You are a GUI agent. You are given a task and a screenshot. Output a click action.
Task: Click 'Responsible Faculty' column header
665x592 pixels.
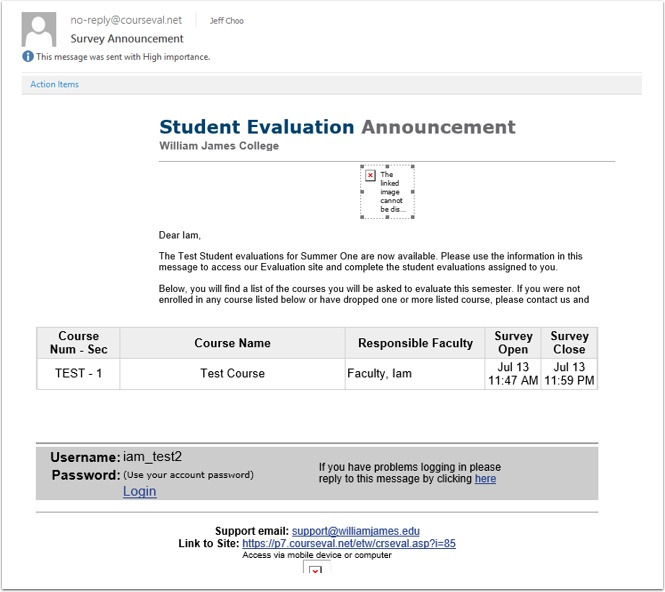pyautogui.click(x=415, y=343)
